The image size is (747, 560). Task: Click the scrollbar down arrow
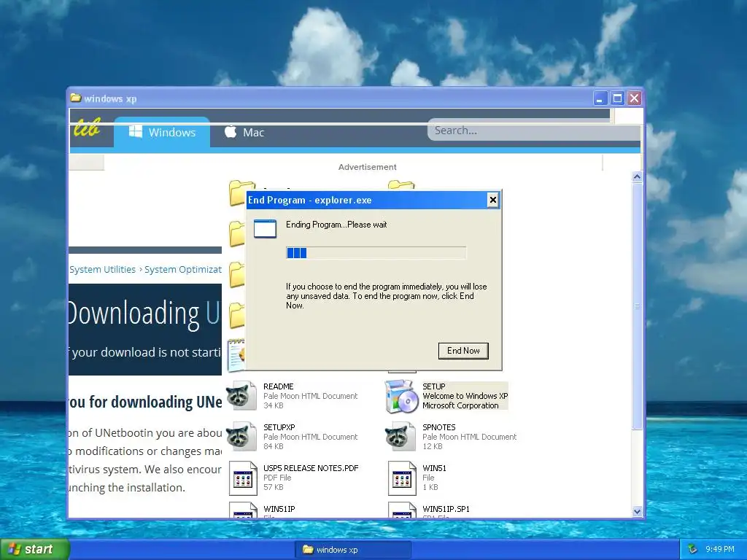pos(637,512)
